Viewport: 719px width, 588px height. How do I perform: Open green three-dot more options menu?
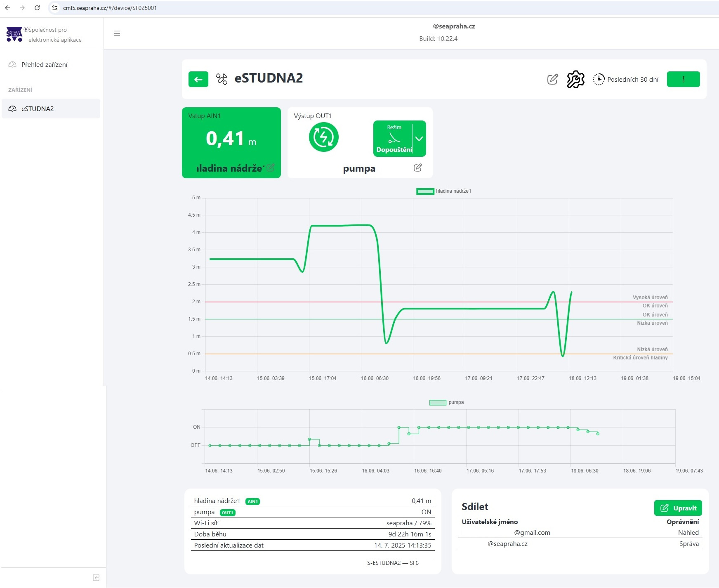click(683, 79)
